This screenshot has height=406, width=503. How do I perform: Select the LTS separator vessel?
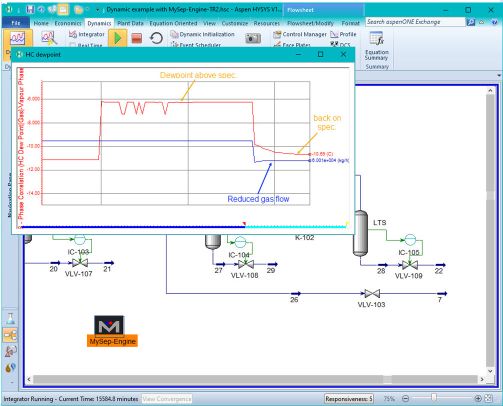click(360, 233)
